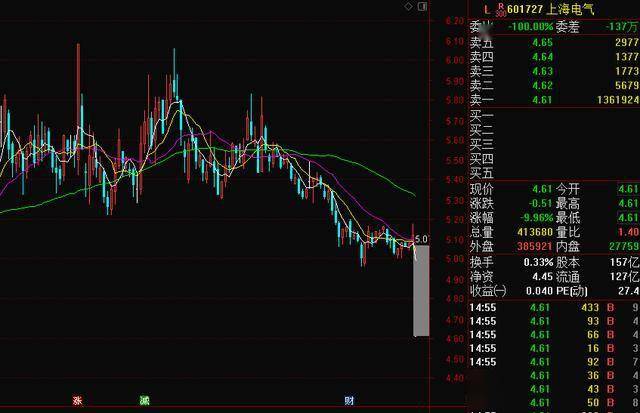Click the R 300 badge beside 601727

[501, 10]
